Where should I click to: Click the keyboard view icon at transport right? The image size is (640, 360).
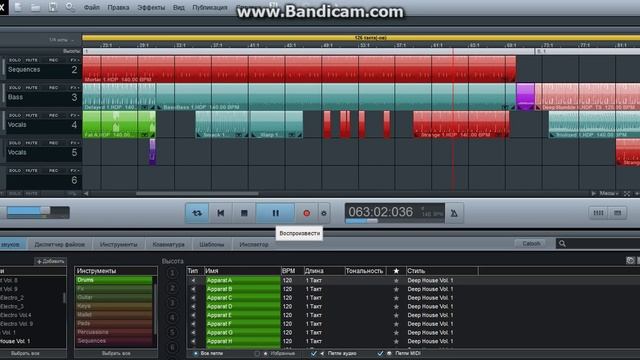tap(618, 213)
